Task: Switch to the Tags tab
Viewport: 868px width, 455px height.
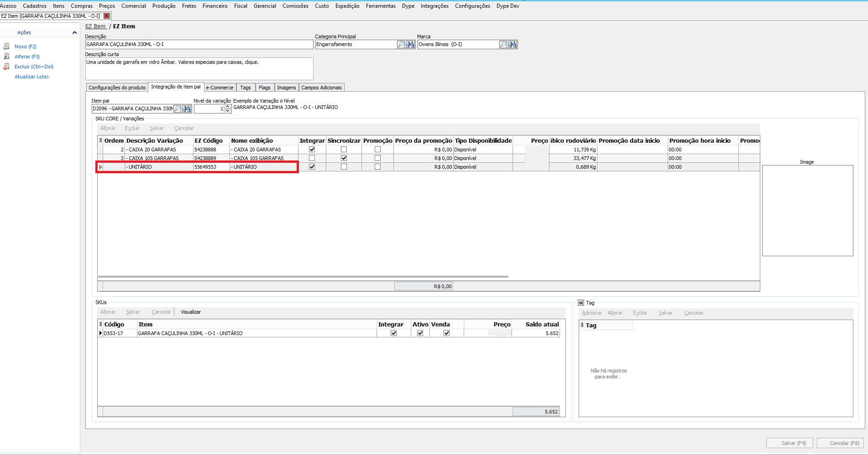Action: point(246,88)
